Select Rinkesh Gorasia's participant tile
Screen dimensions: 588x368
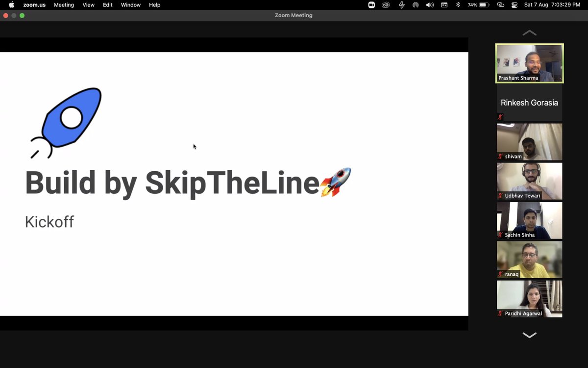click(x=529, y=103)
